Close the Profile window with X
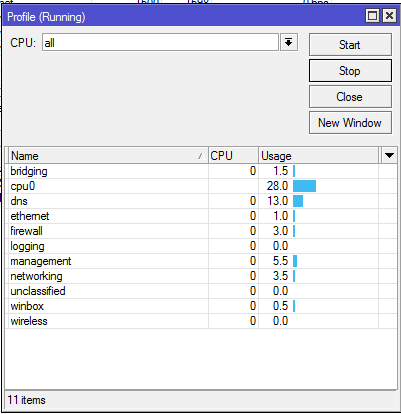401x414 pixels. coord(389,16)
